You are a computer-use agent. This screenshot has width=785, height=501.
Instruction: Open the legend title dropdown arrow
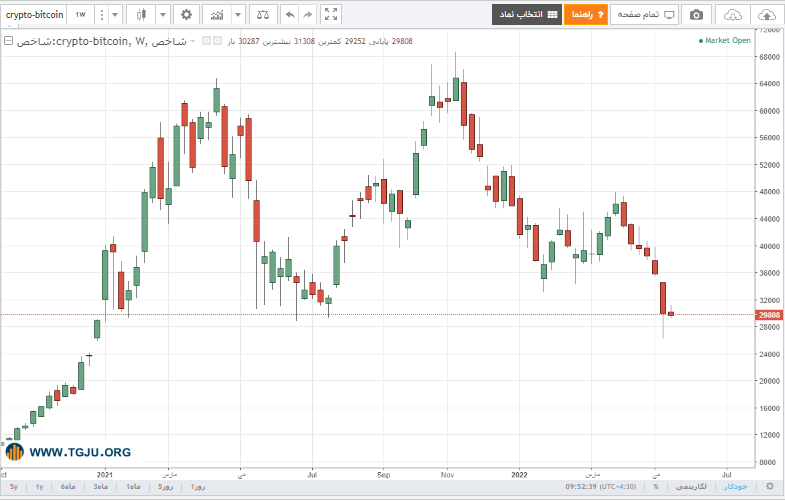193,41
